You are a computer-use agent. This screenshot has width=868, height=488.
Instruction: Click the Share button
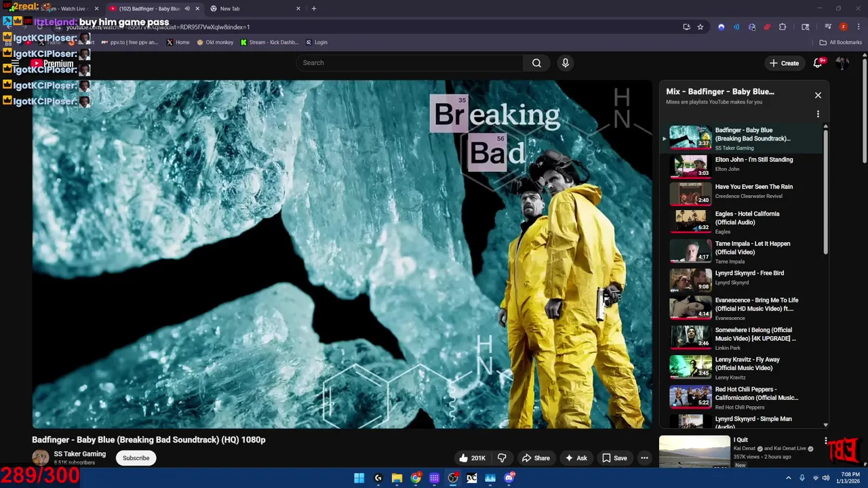(x=535, y=458)
